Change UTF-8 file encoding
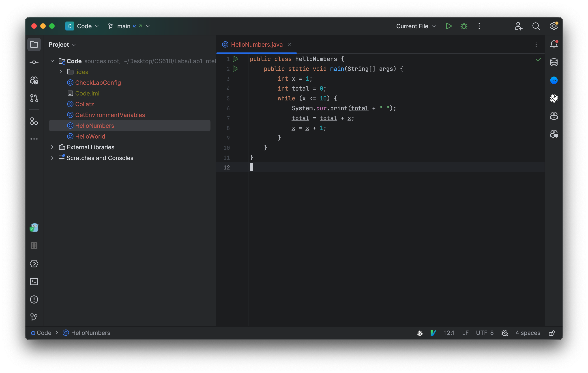The image size is (588, 373). pos(485,333)
